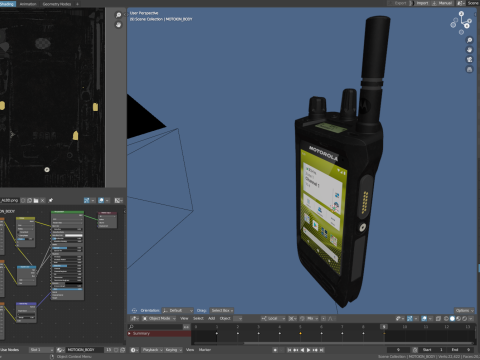Click the fake user shield icon for the image
Viewport: 480px width, 360px height.
coord(23,200)
